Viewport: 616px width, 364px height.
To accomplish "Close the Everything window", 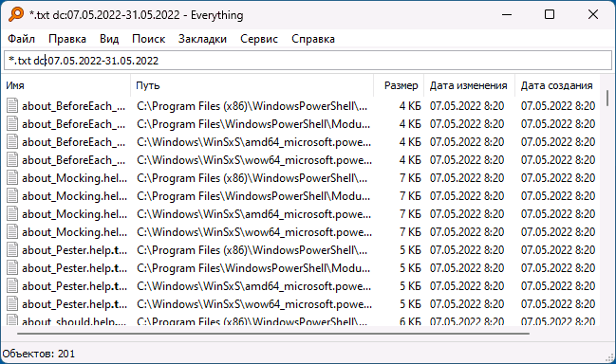I will 593,14.
